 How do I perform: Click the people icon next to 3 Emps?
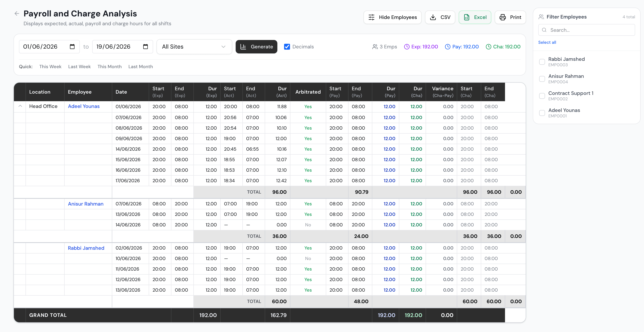[x=375, y=47]
